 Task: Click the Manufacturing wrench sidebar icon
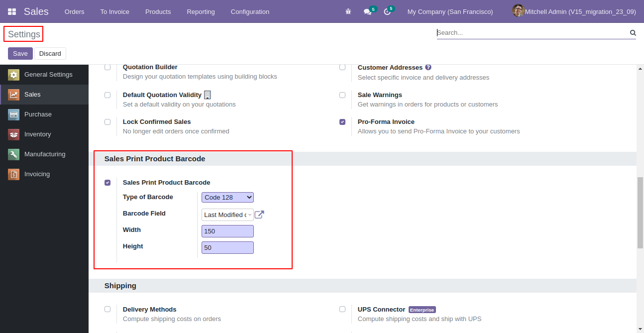[14, 154]
